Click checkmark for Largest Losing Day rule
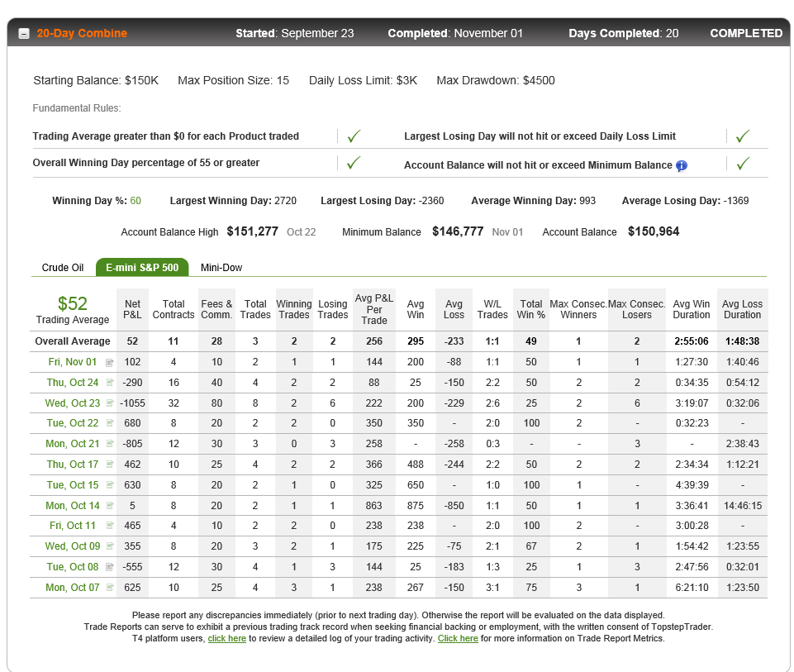This screenshot has width=794, height=672. click(x=742, y=136)
